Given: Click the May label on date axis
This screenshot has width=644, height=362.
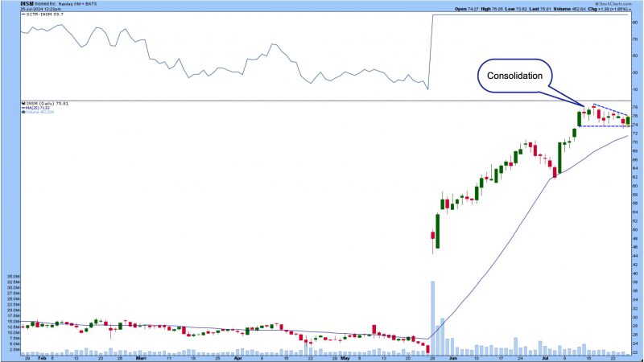Looking at the screenshot, I should 345,358.
